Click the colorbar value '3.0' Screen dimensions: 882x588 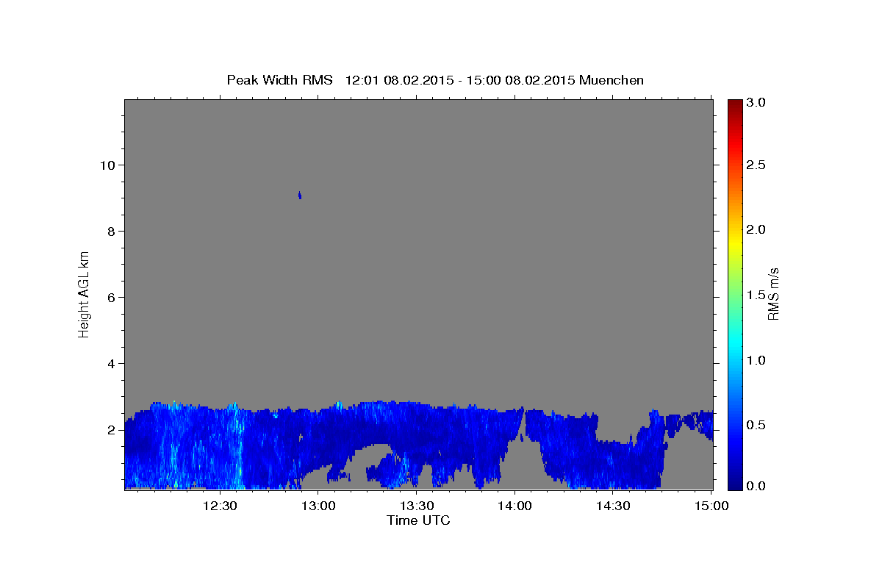pyautogui.click(x=756, y=102)
